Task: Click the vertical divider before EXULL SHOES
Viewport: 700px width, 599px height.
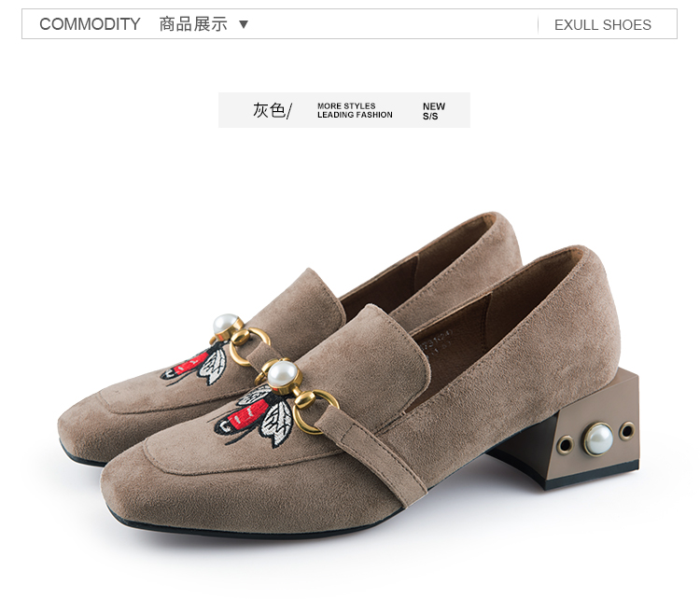Action: click(x=538, y=25)
